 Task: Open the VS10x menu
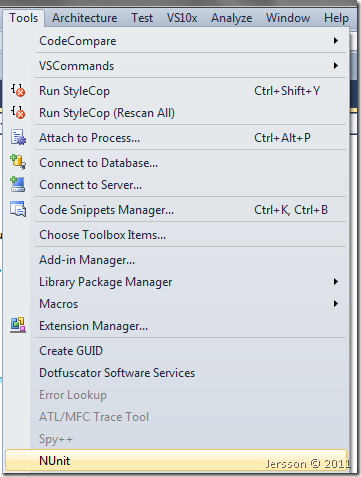182,18
